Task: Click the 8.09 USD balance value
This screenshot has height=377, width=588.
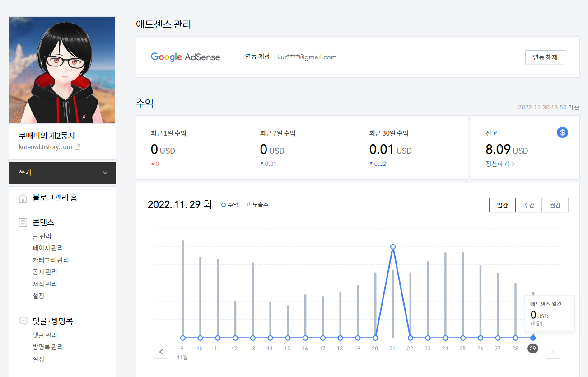Action: [507, 149]
